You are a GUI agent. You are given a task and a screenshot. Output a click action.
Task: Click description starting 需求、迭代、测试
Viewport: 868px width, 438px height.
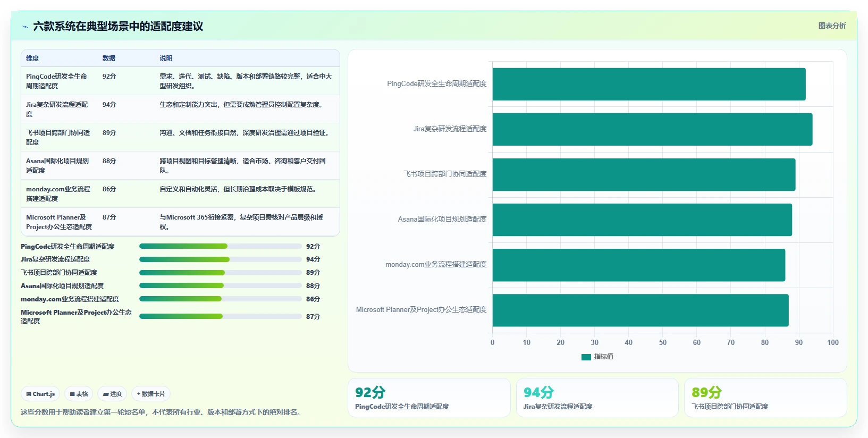pyautogui.click(x=246, y=81)
